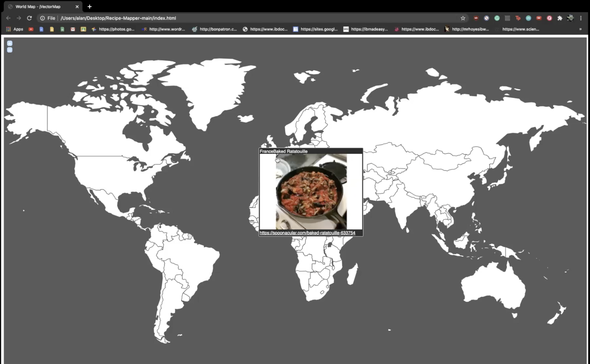Click the overflow chevron on the bookmarks bar

pos(580,29)
